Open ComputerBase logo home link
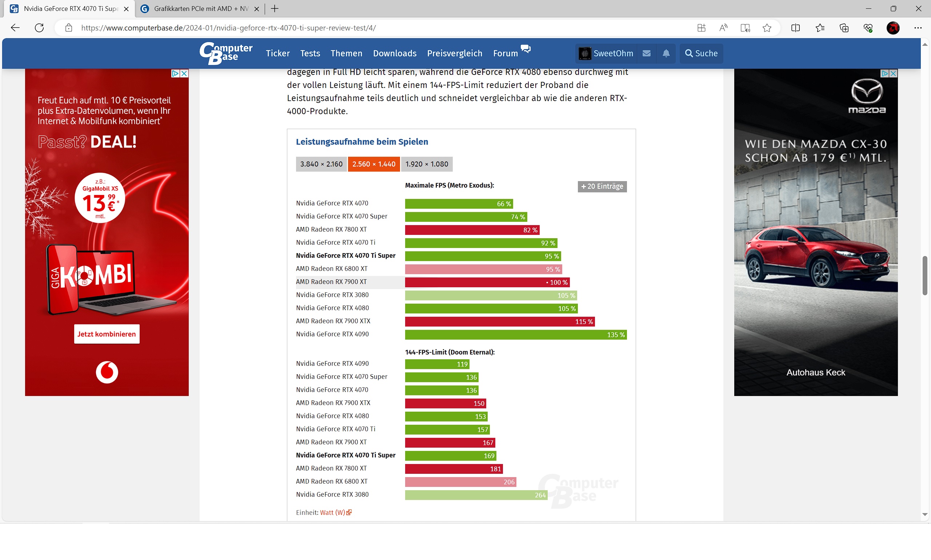The height and width of the screenshot is (560, 931). (x=226, y=53)
